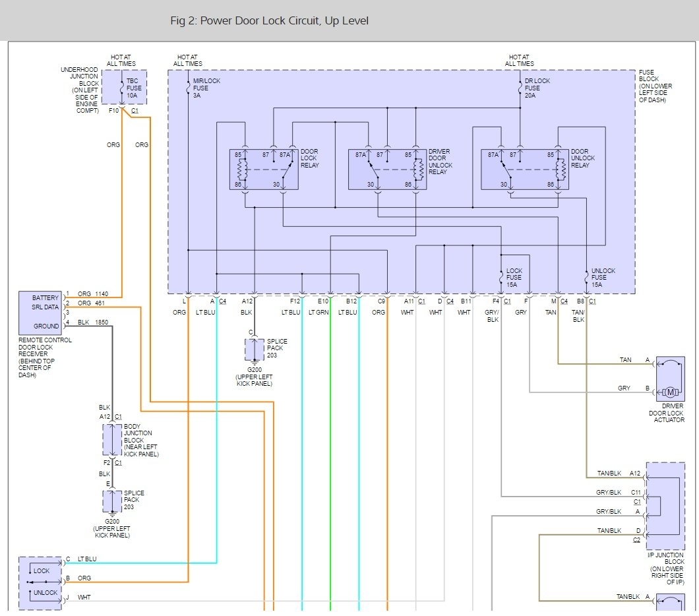
Task: Click the DR LOCK Fuse 20A label
Action: click(x=537, y=88)
